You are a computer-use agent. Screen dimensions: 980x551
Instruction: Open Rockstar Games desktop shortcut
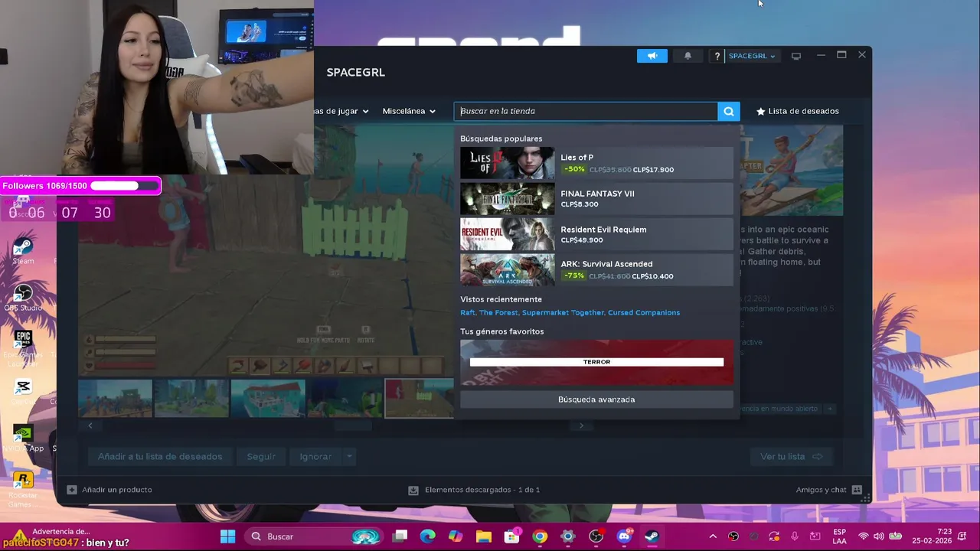tap(23, 490)
